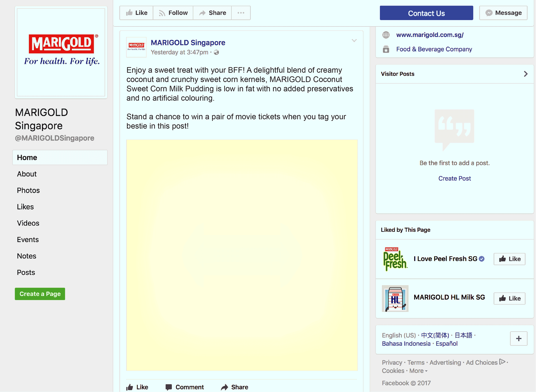Screen dimensions: 536x392
Task: Click the Like button in page header
Action: tap(136, 13)
